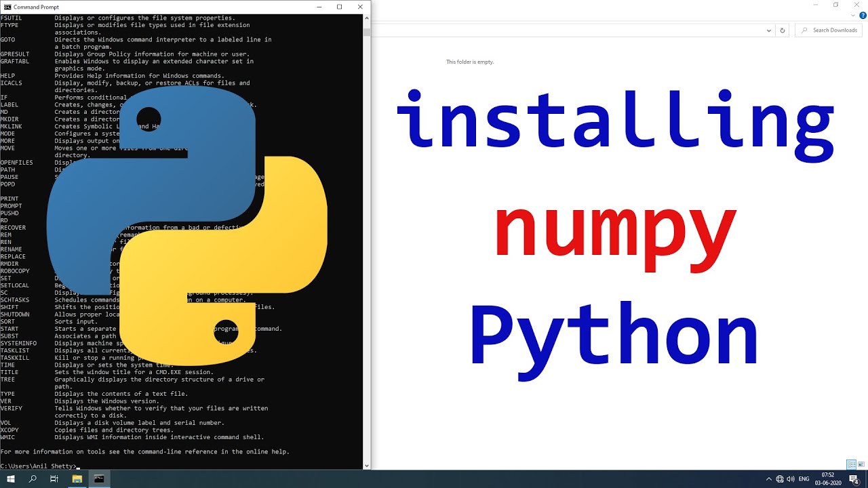Viewport: 868px width, 488px height.
Task: Click the Command Prompt title bar icon
Action: point(7,7)
